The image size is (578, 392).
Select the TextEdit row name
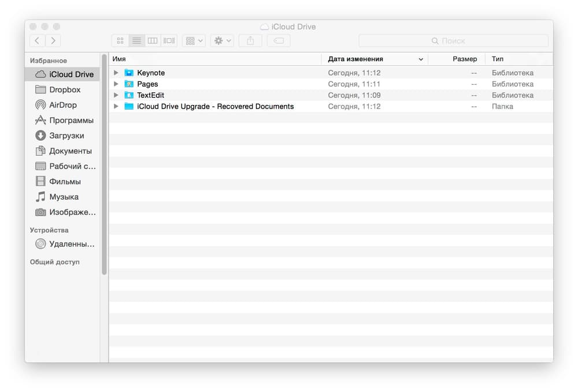[x=150, y=95]
